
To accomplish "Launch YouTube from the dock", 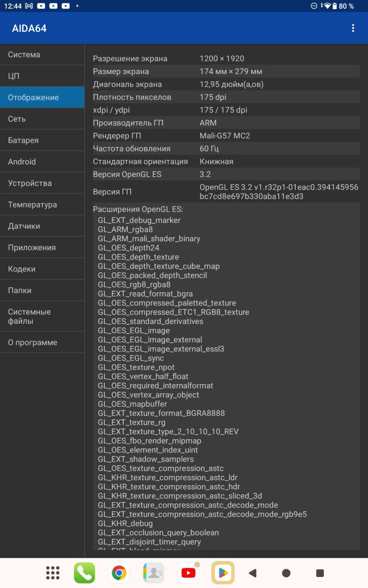I will (188, 573).
